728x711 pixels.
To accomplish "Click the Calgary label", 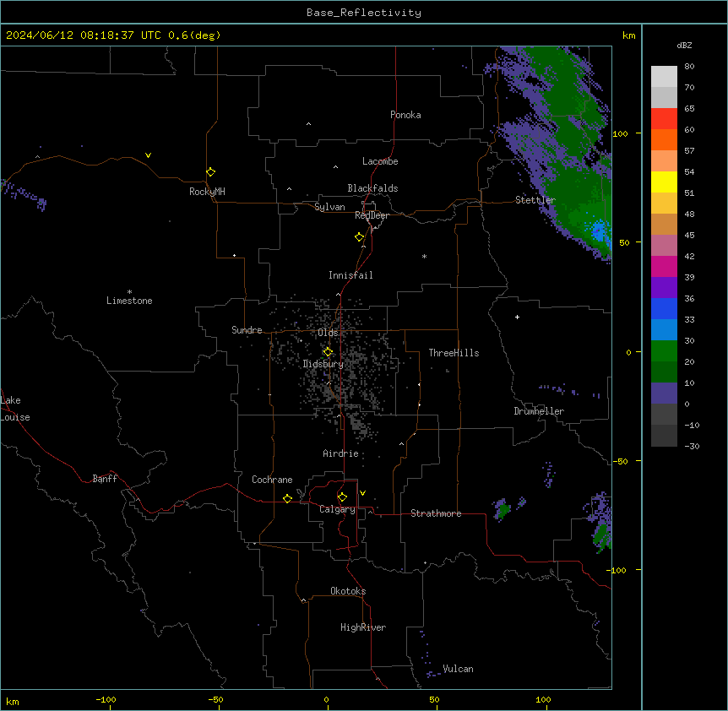I will pos(337,509).
